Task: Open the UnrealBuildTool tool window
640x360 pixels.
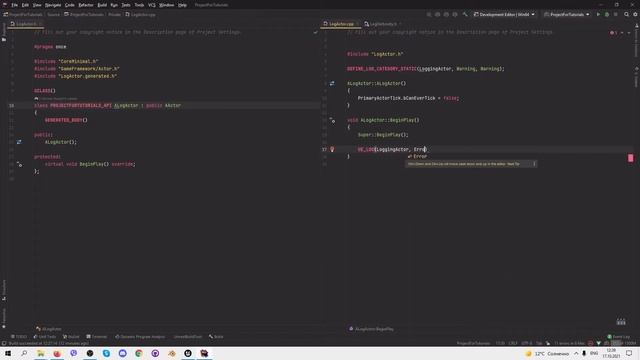Action: [187, 337]
